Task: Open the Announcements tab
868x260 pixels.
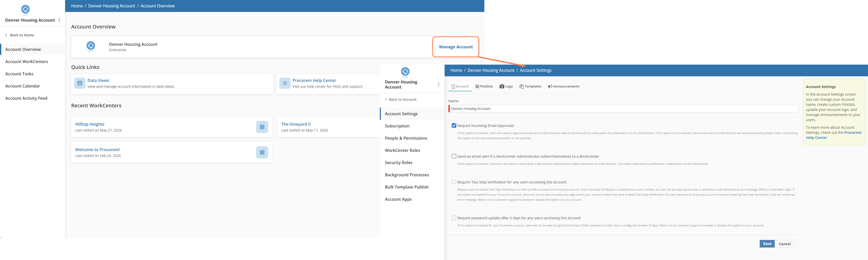Action: (x=563, y=86)
